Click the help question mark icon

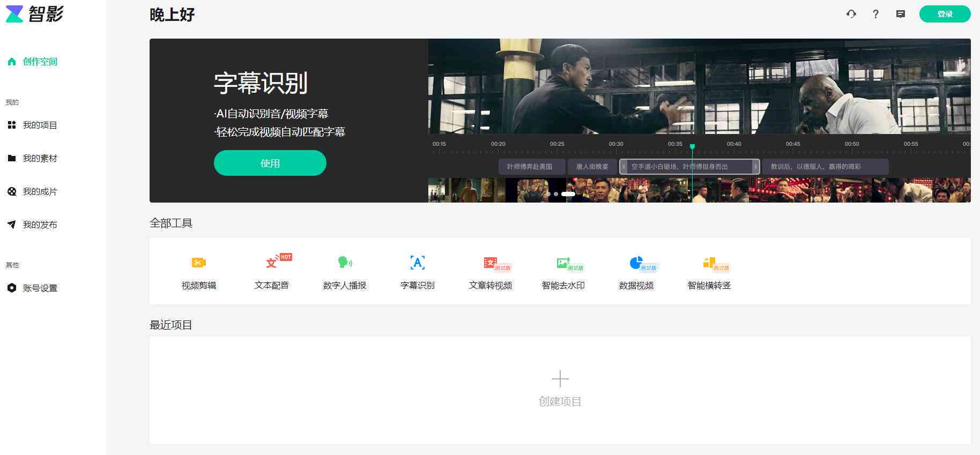click(x=875, y=14)
